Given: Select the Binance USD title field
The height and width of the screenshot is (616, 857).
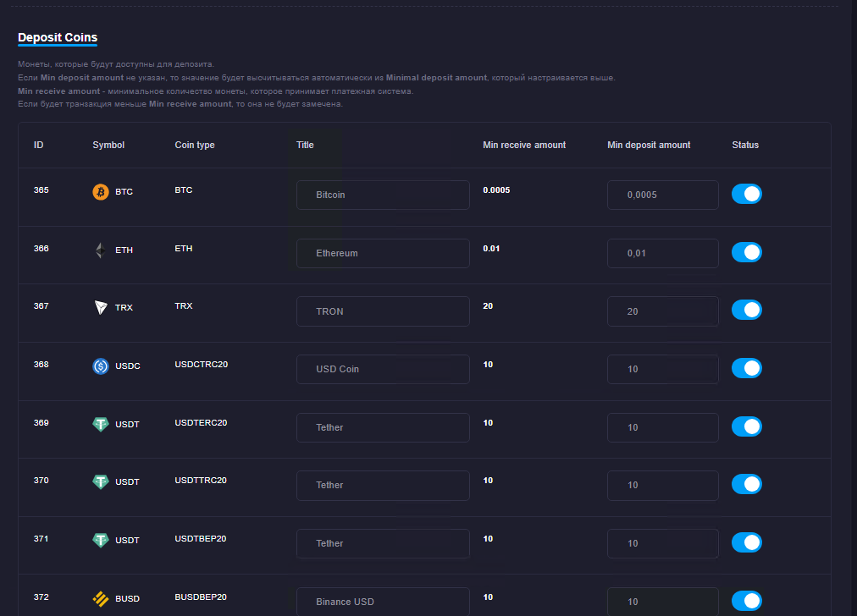Looking at the screenshot, I should coord(383,602).
